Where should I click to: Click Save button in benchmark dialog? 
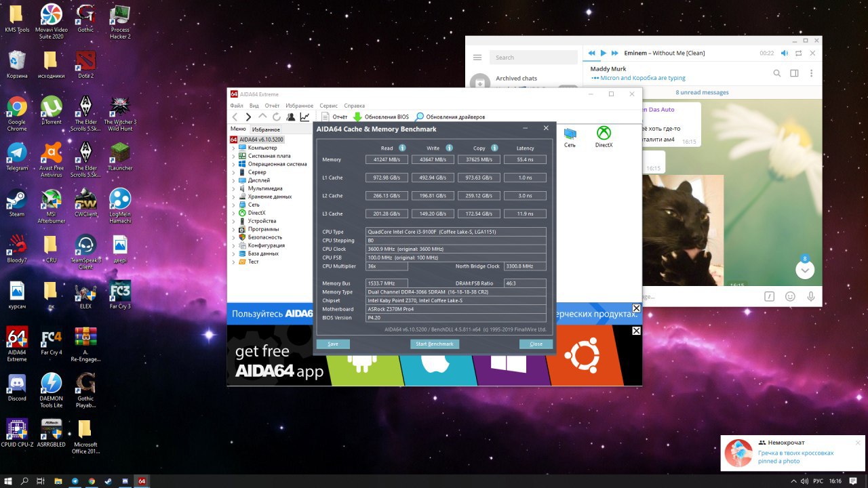pos(333,344)
